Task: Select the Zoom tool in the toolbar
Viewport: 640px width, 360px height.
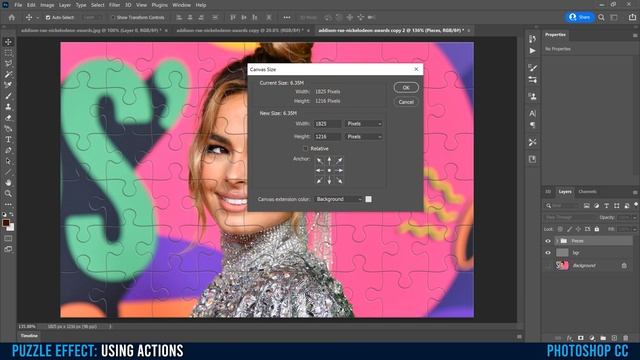Action: pos(8,193)
